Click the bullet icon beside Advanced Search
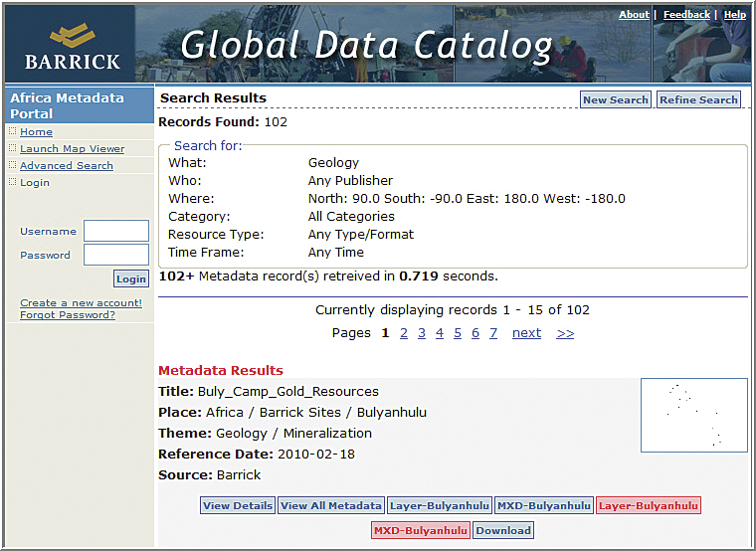 [x=13, y=165]
